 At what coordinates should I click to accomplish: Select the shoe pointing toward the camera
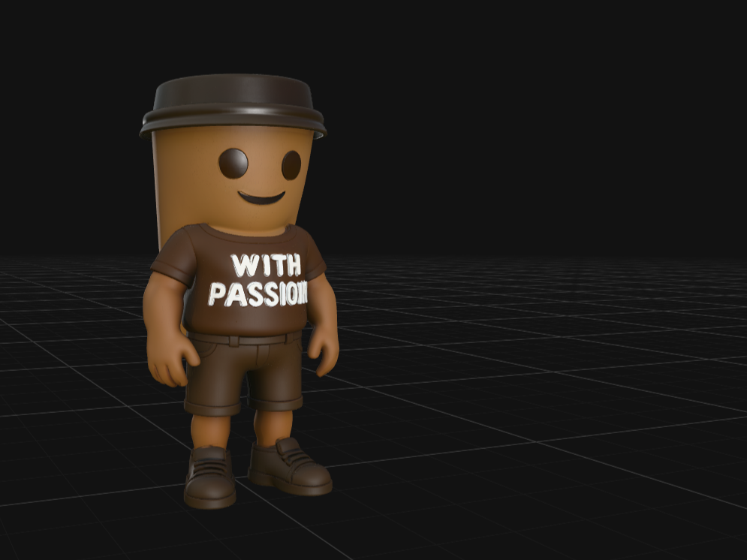coord(209,477)
